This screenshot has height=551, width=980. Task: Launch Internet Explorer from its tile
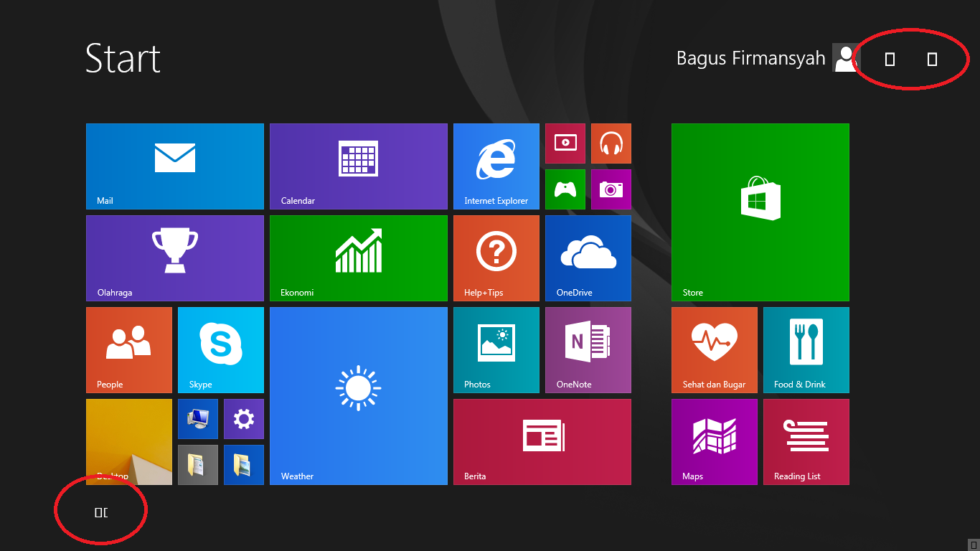pyautogui.click(x=496, y=166)
